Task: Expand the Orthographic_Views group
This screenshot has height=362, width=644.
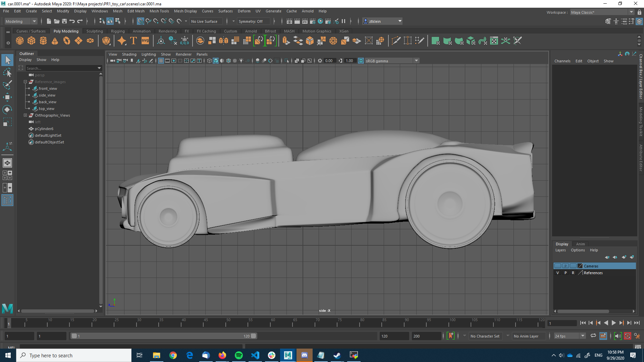Action: pyautogui.click(x=25, y=115)
